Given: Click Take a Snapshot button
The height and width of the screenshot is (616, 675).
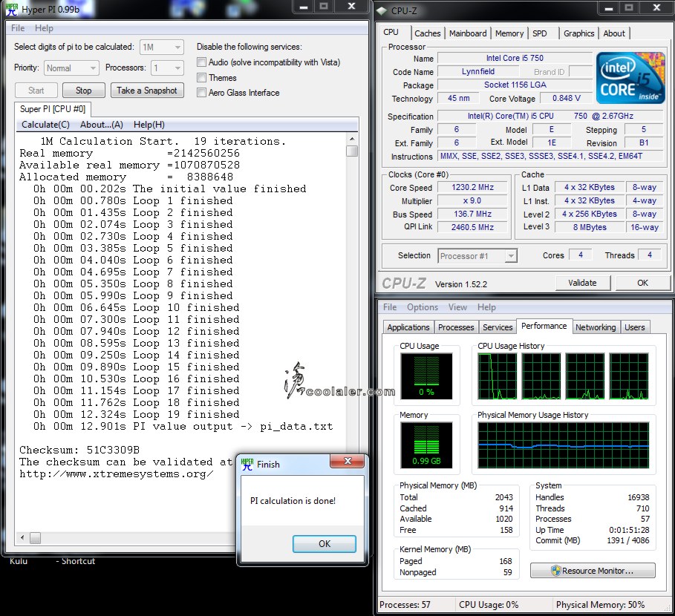Looking at the screenshot, I should coord(147,91).
